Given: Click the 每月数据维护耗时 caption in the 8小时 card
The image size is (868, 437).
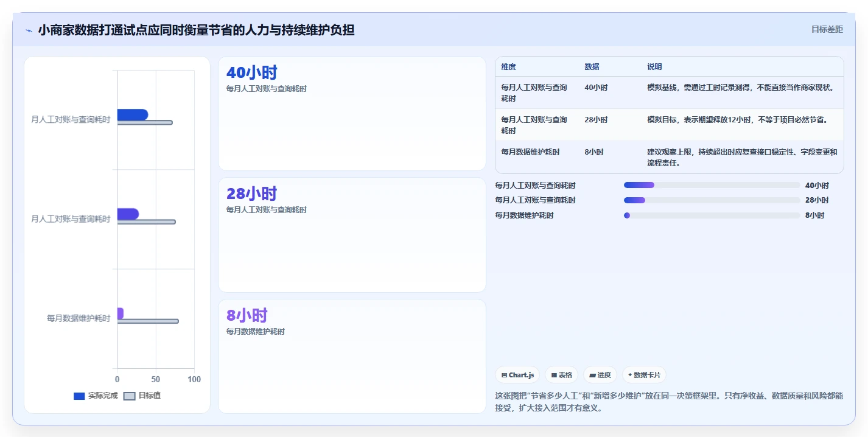Looking at the screenshot, I should coord(256,332).
